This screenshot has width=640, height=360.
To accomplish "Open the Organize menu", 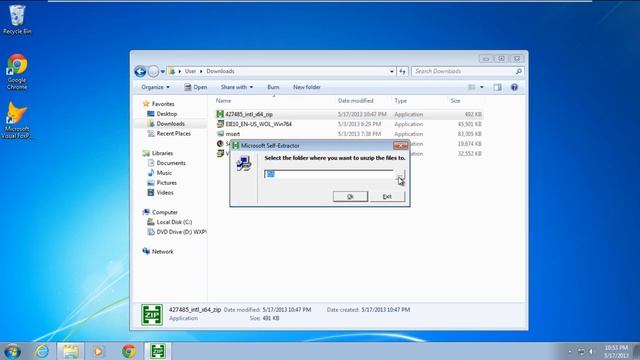I will 155,87.
